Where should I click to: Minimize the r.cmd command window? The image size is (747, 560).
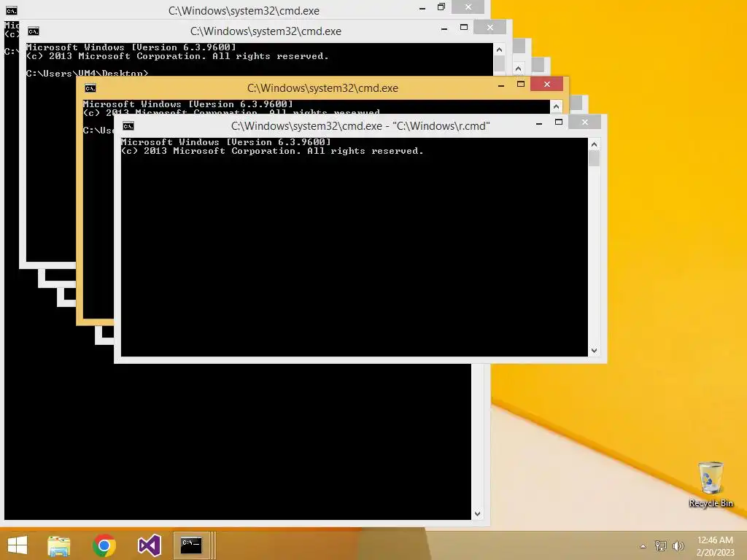[539, 122]
